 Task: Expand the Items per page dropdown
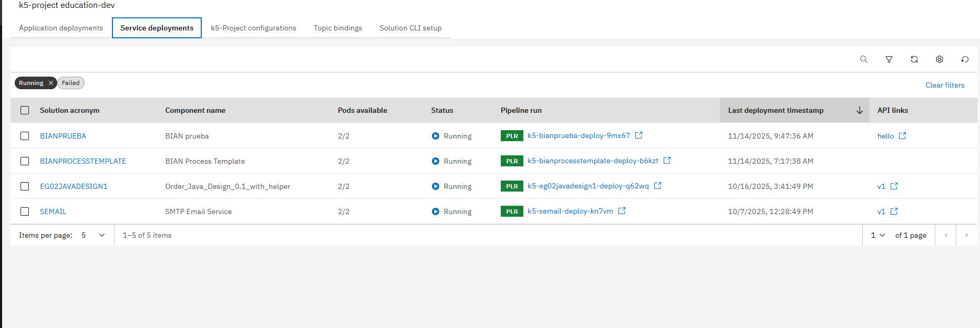tap(93, 235)
